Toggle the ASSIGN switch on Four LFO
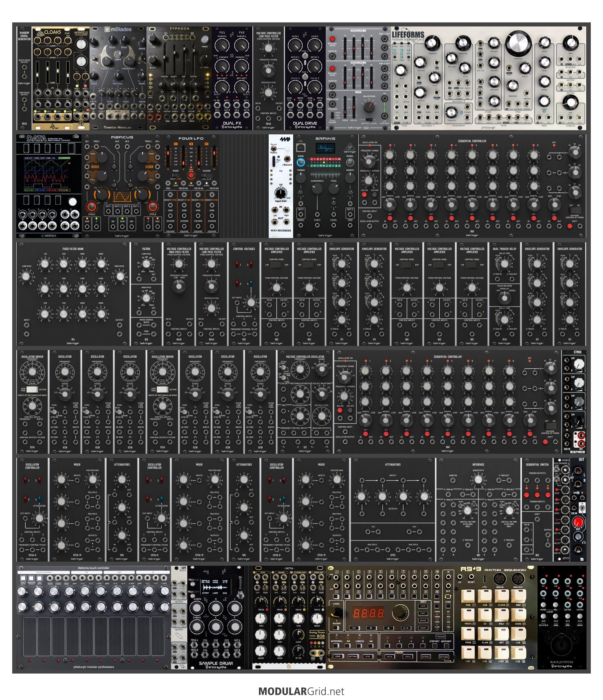Screen dimensions: 603x700 (207, 176)
